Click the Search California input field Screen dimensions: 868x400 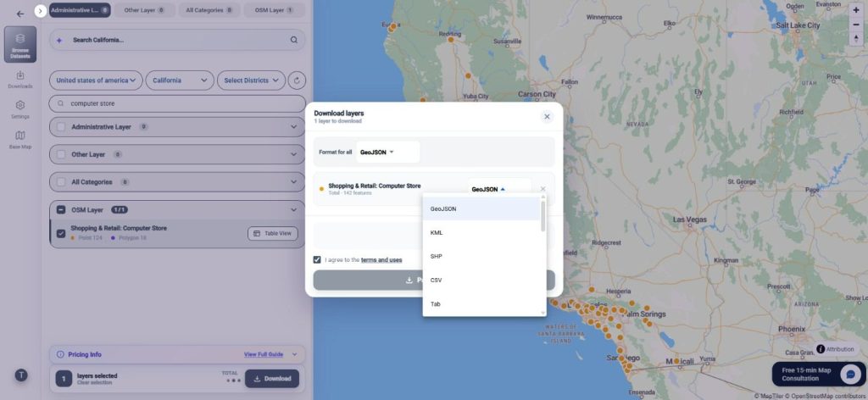(177, 40)
